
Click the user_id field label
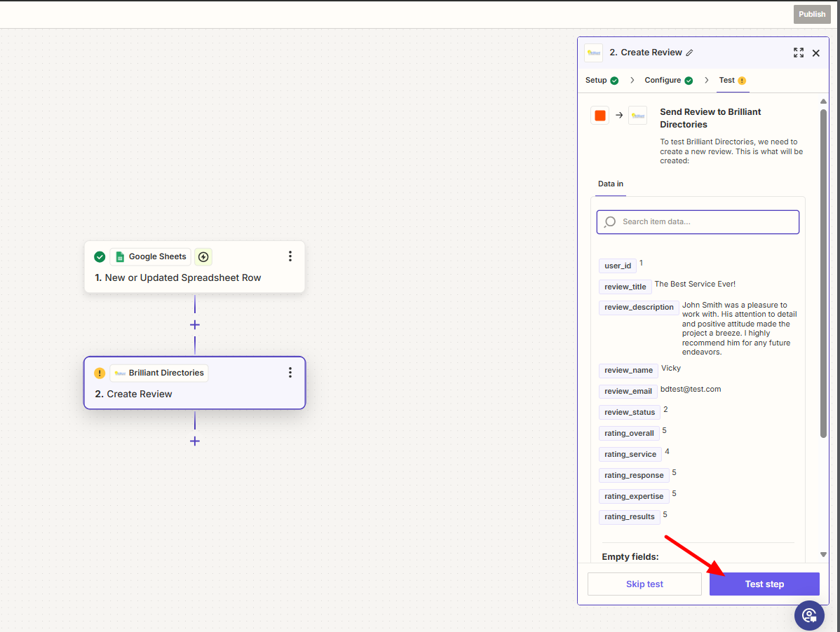pyautogui.click(x=618, y=266)
